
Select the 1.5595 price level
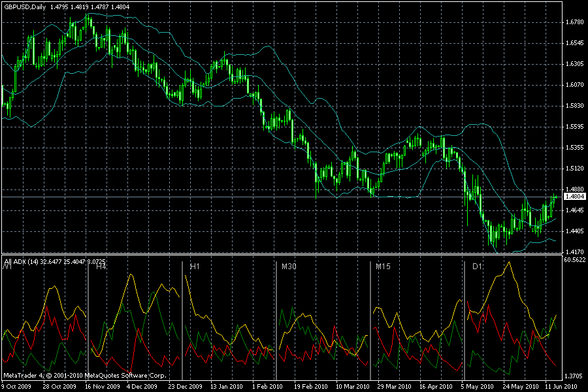click(x=575, y=127)
